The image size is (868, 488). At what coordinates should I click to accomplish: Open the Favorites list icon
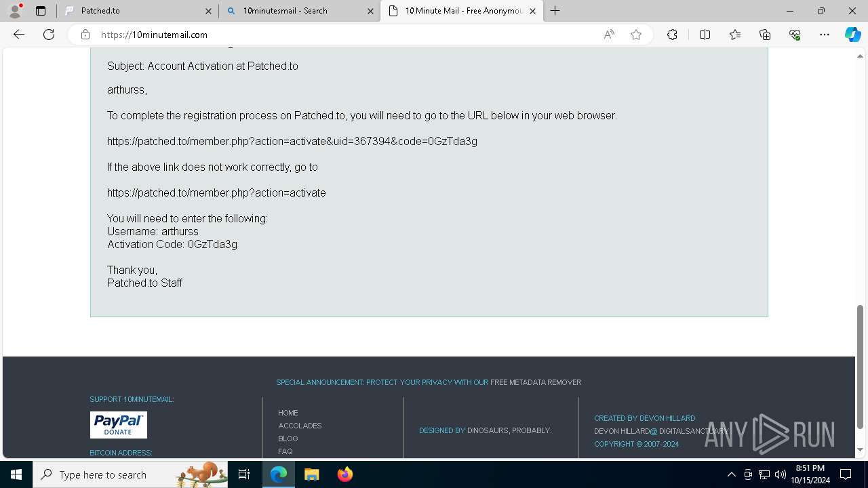click(x=735, y=35)
